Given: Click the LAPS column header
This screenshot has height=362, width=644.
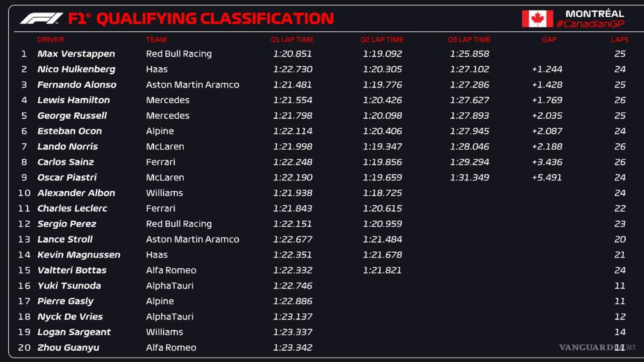Looking at the screenshot, I should 620,40.
